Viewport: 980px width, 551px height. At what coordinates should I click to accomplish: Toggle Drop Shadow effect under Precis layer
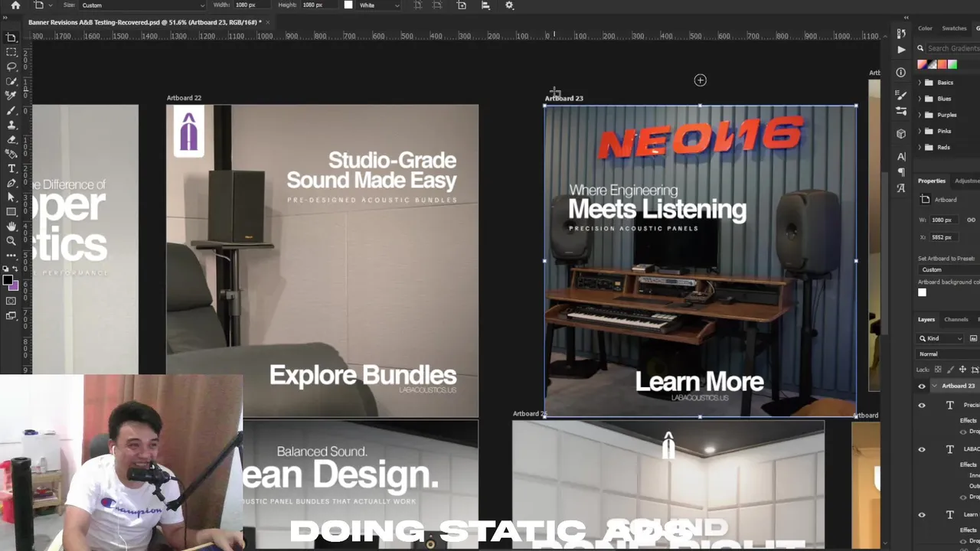coord(963,432)
